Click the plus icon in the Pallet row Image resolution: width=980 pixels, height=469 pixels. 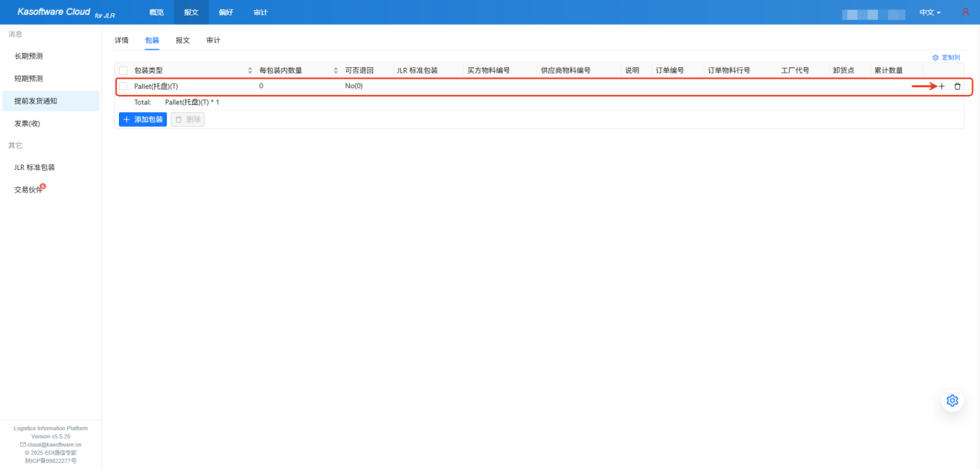coord(941,87)
